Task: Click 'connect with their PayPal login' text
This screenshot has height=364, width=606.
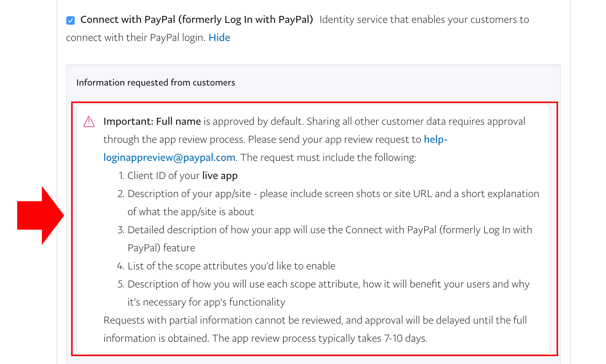Action: pyautogui.click(x=136, y=38)
